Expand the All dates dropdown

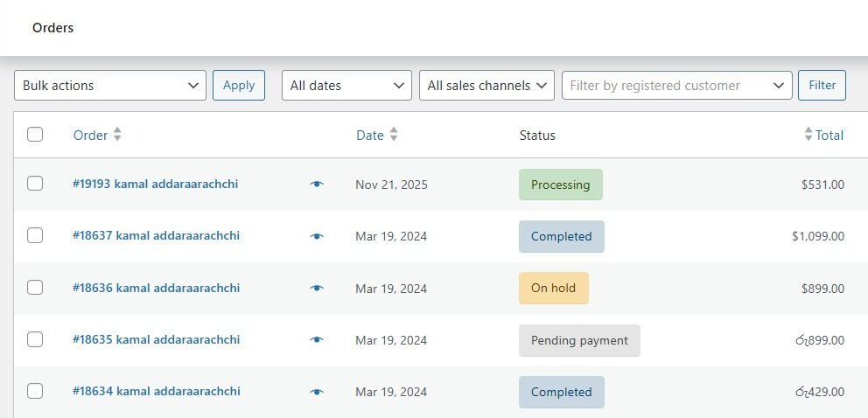click(x=346, y=86)
